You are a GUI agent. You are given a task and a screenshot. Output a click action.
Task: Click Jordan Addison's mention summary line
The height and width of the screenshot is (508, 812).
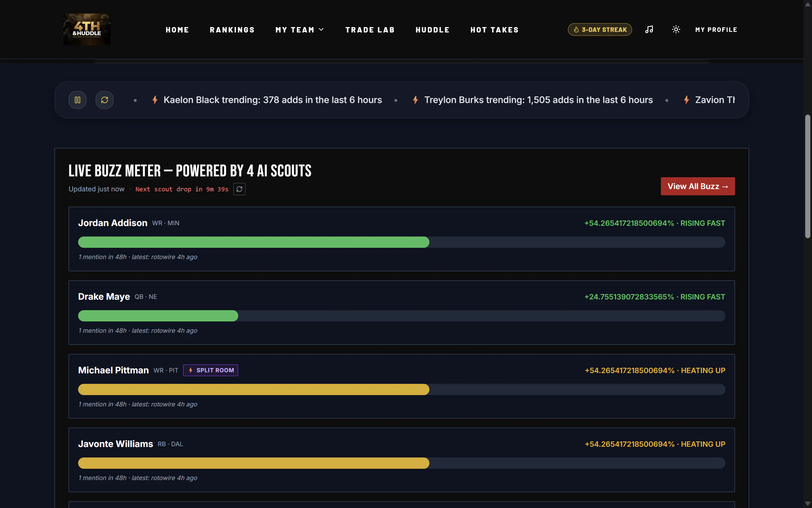tap(138, 257)
